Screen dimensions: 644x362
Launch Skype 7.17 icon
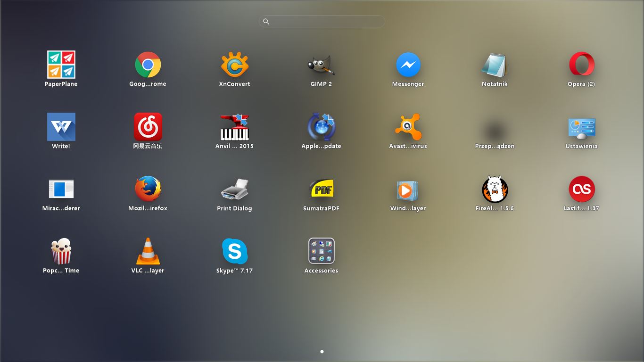(234, 251)
